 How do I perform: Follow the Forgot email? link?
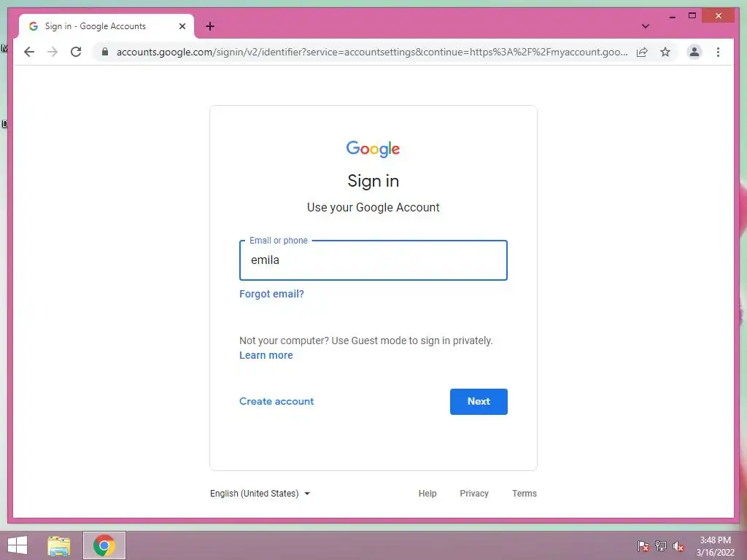271,294
